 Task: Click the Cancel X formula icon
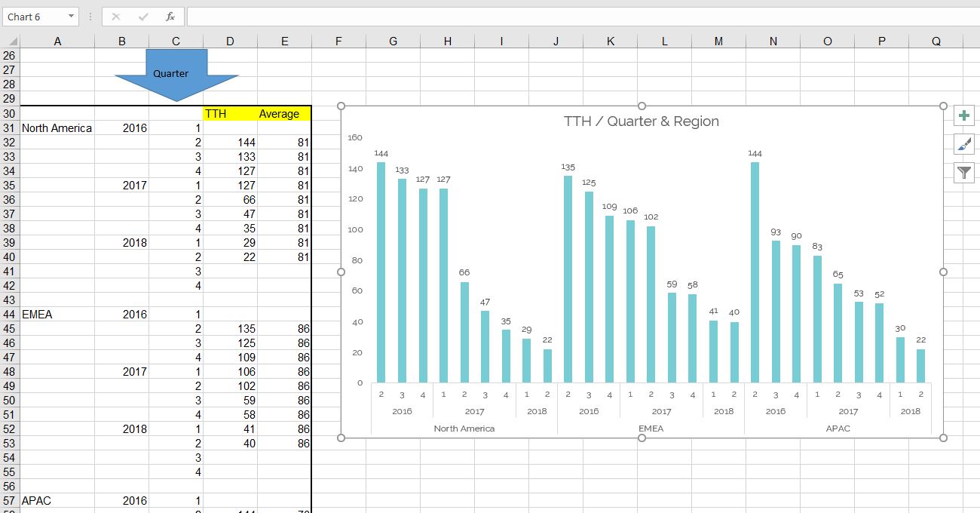116,17
